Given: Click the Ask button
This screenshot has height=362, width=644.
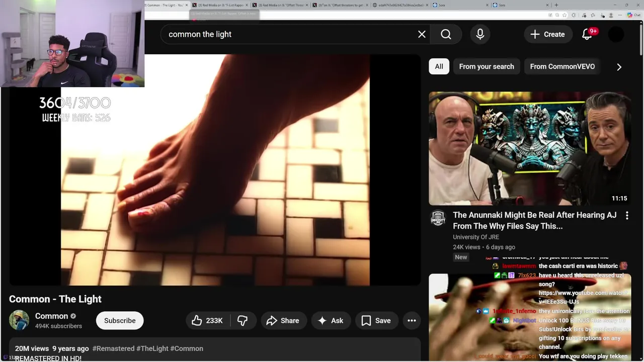Looking at the screenshot, I should coord(330,320).
